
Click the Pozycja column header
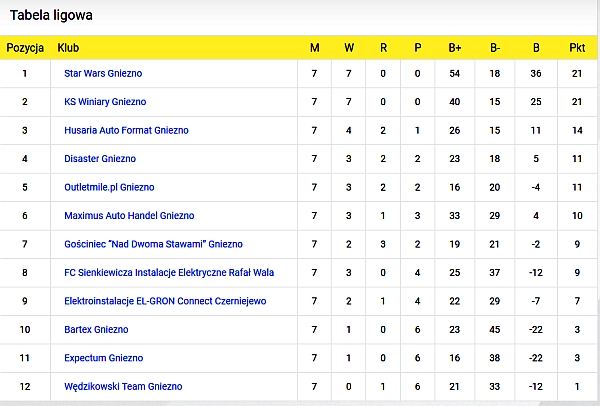coord(25,48)
